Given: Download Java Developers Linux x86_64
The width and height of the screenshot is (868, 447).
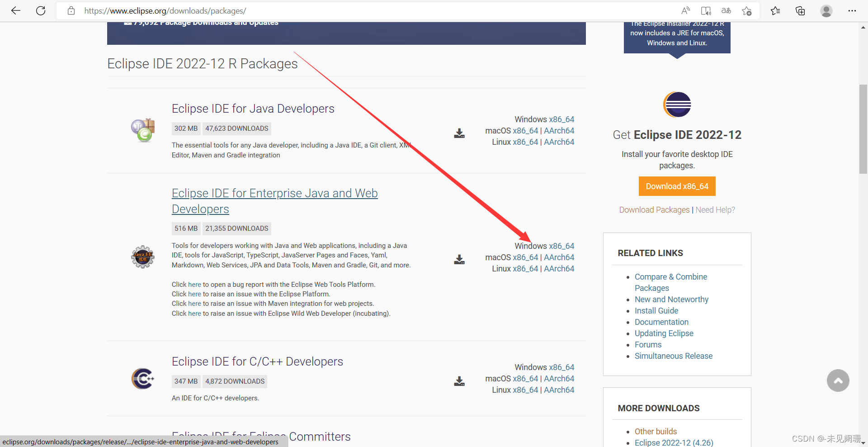Looking at the screenshot, I should 525,142.
